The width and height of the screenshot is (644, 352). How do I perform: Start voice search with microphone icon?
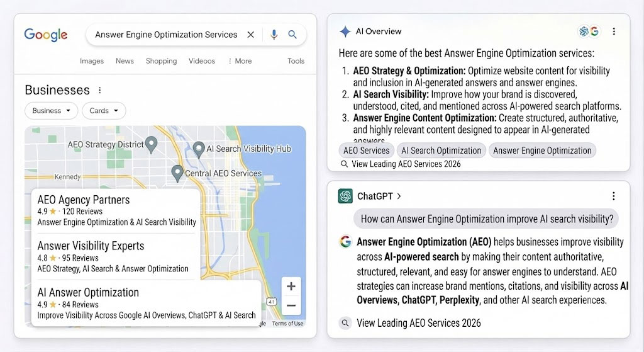click(x=274, y=35)
